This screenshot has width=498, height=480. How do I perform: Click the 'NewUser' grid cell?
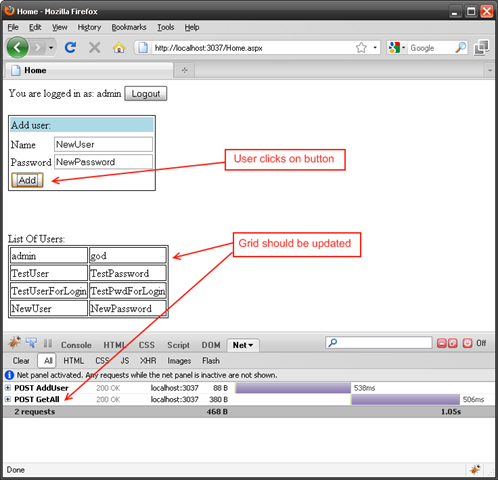pos(49,308)
